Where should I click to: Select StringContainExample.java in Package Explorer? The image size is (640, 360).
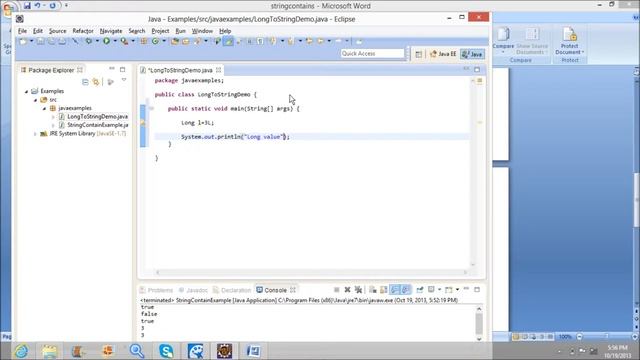pyautogui.click(x=93, y=125)
